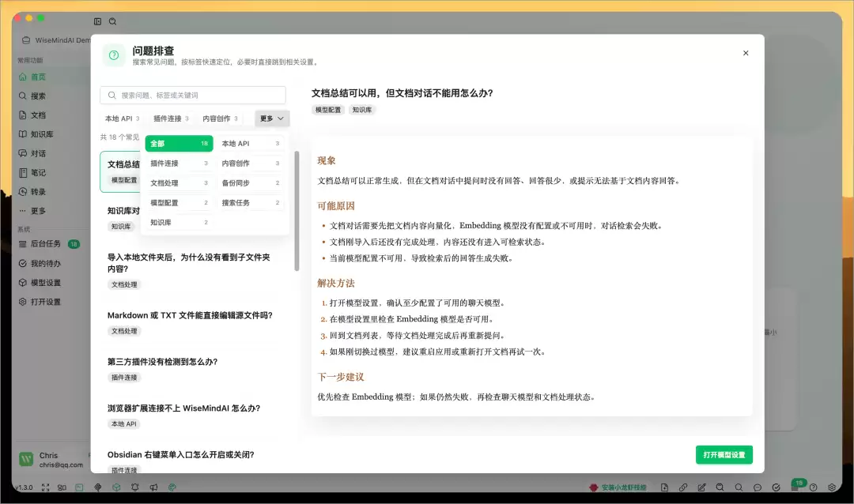Select 知识库 in the tags dropdown

tap(179, 222)
